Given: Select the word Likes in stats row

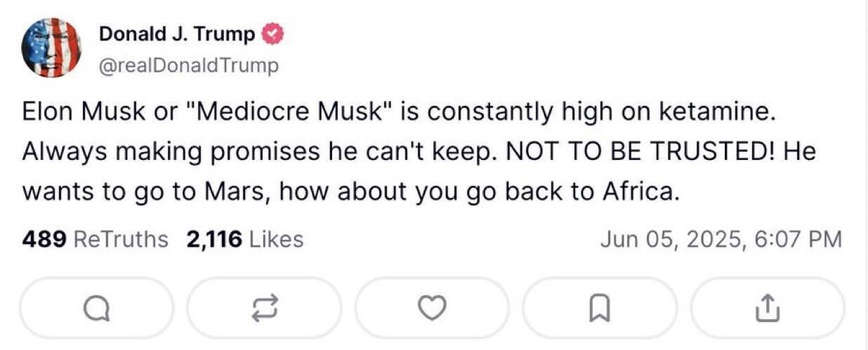Looking at the screenshot, I should 277,240.
